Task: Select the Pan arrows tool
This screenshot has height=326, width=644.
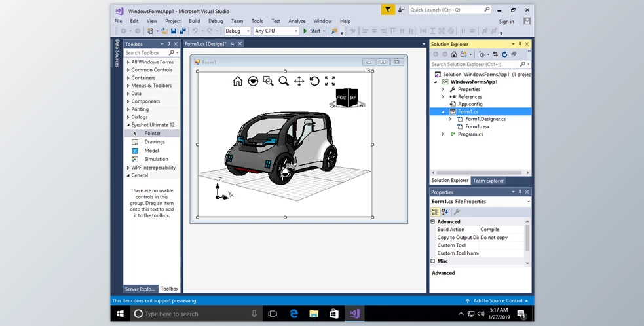Action: pos(299,81)
